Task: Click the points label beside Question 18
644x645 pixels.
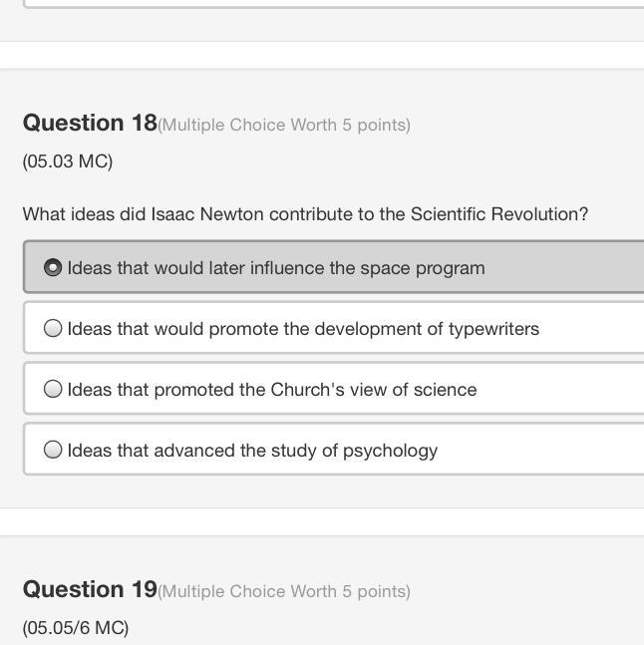Action: pos(284,125)
